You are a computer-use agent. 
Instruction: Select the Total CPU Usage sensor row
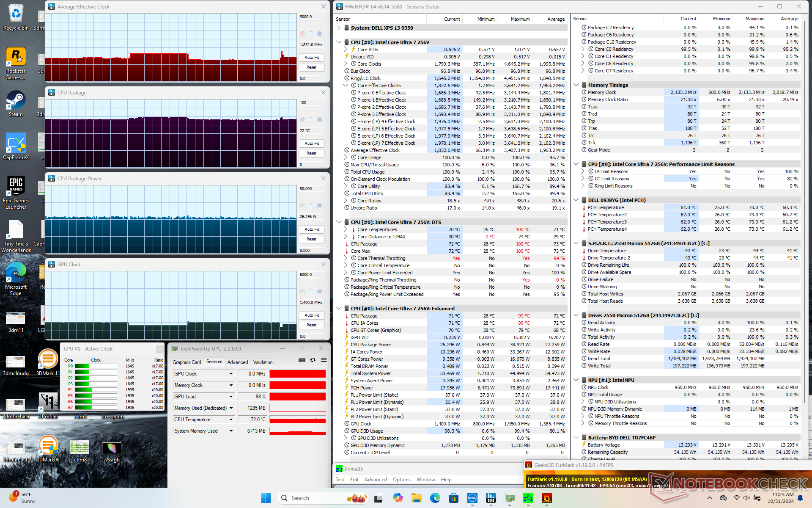coord(454,172)
